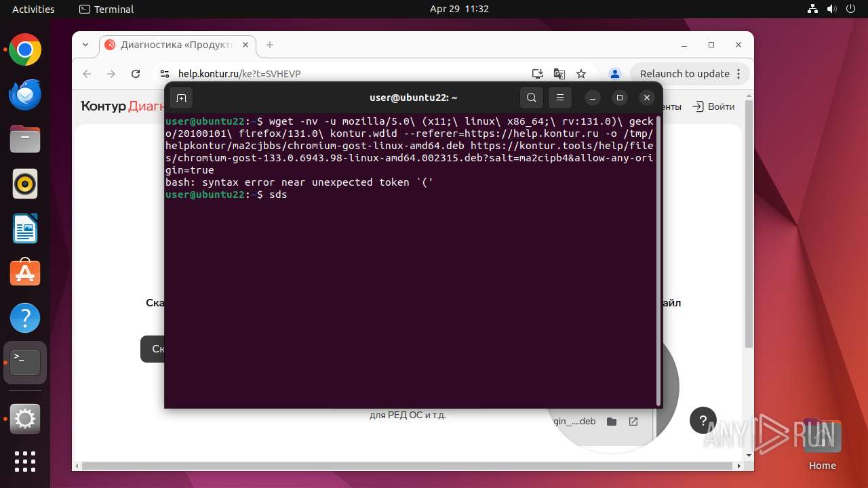Launch LibreOffice Writer from the dock
The image size is (868, 488).
(x=25, y=228)
